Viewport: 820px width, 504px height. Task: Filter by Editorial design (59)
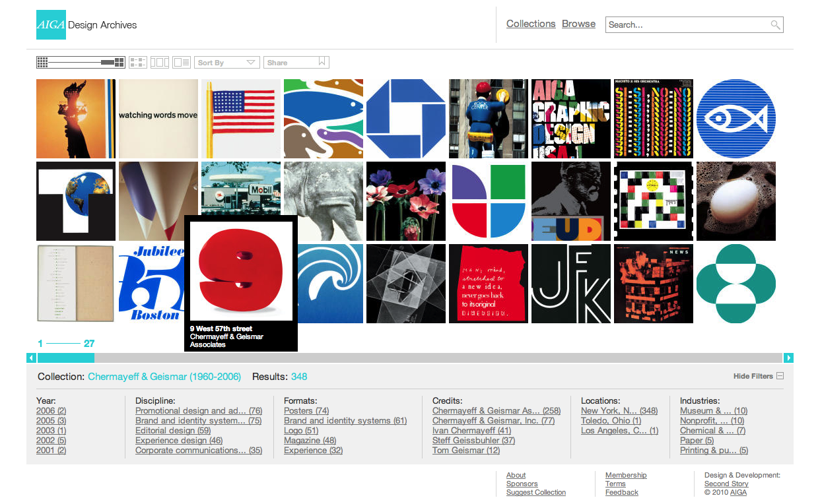pos(173,431)
